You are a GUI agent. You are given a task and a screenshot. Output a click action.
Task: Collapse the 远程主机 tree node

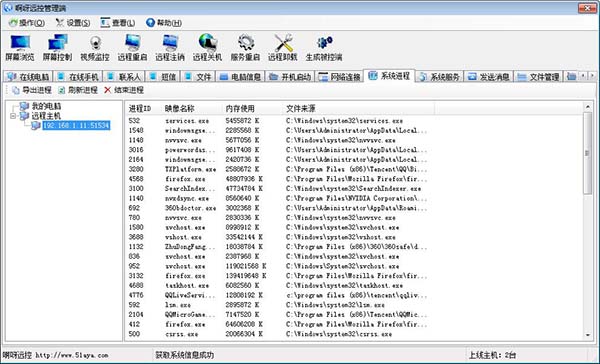[13, 116]
